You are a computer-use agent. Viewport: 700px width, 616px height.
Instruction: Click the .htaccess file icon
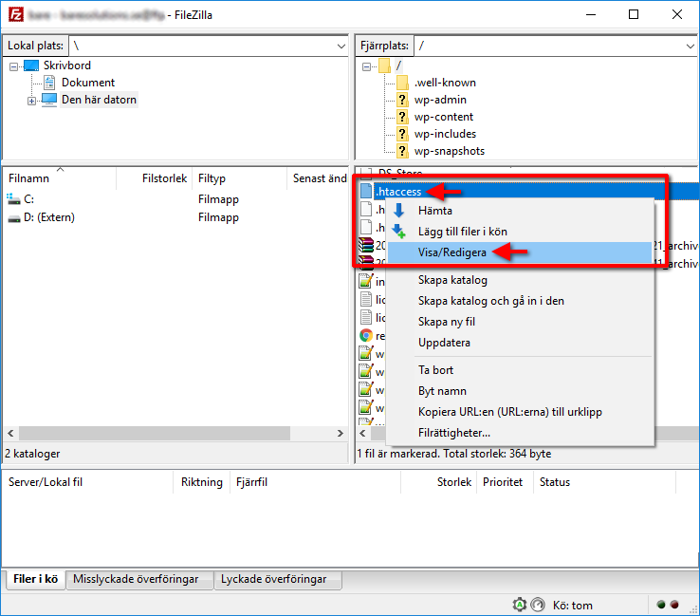pos(366,192)
